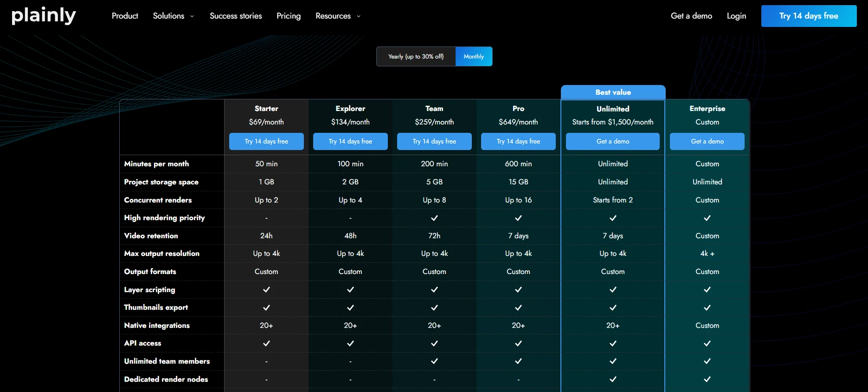Select the Video retention row label
868x392 pixels.
pos(151,235)
